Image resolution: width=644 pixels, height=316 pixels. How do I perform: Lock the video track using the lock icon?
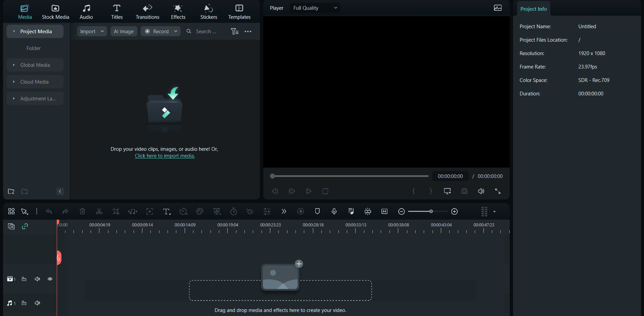coord(24,279)
